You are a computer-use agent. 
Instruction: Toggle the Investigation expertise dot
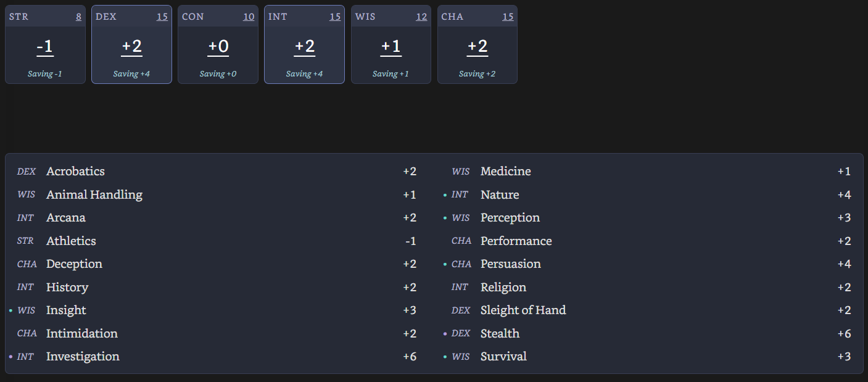point(11,357)
